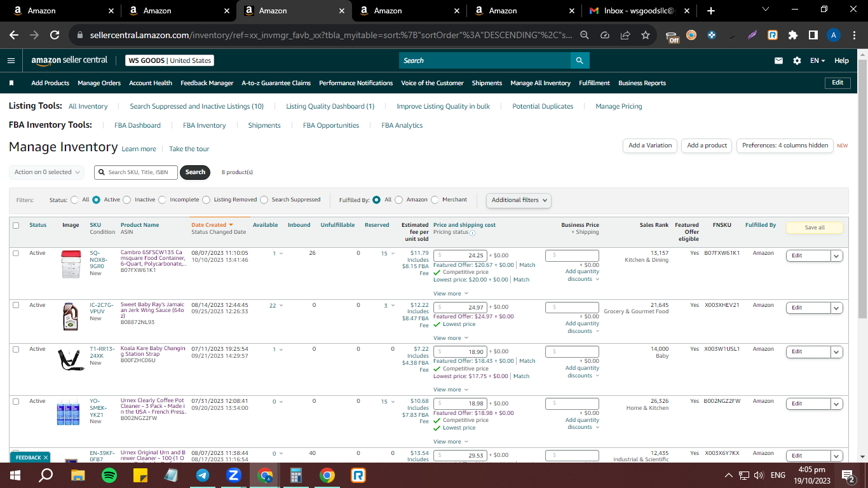Expand Available quantity dropdown showing 22
Image resolution: width=868 pixels, height=488 pixels.
click(276, 306)
